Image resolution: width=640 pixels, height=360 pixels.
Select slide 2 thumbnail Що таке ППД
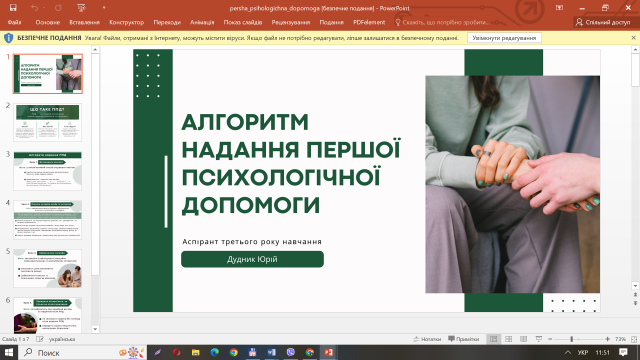point(48,122)
